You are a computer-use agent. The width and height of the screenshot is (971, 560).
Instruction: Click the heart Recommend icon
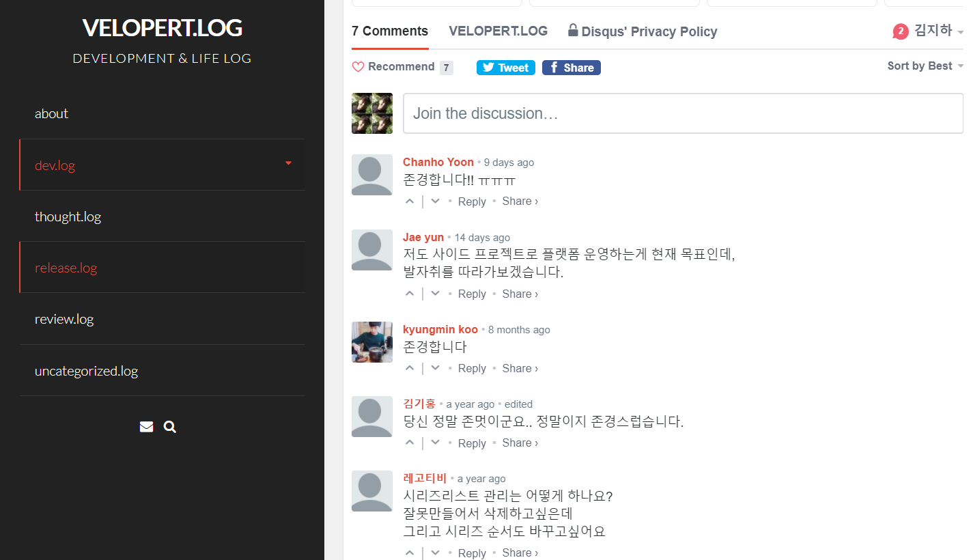(x=358, y=67)
